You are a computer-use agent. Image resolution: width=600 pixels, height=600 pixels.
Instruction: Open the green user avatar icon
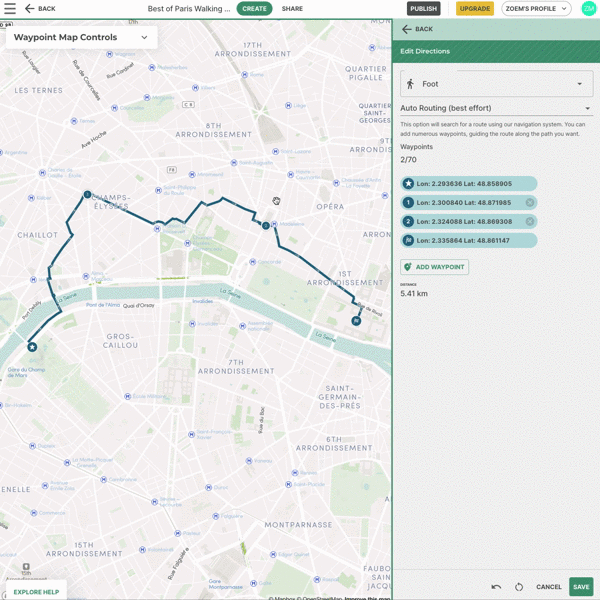[x=588, y=9]
